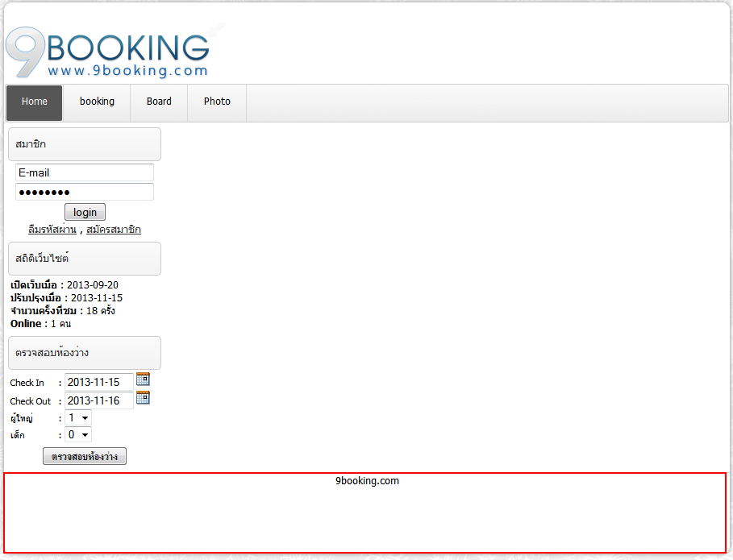Click the ตรวจสอบห้องว่าง panel header

(x=85, y=353)
